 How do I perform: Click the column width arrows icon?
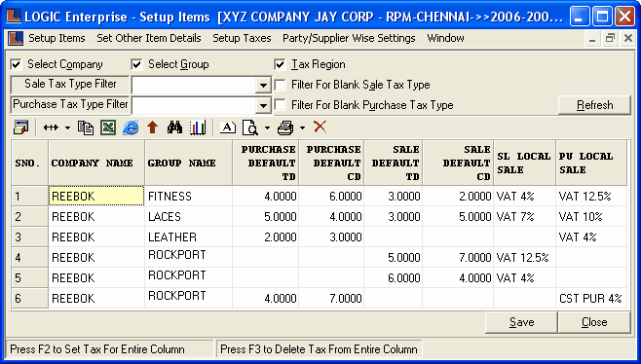coord(51,127)
